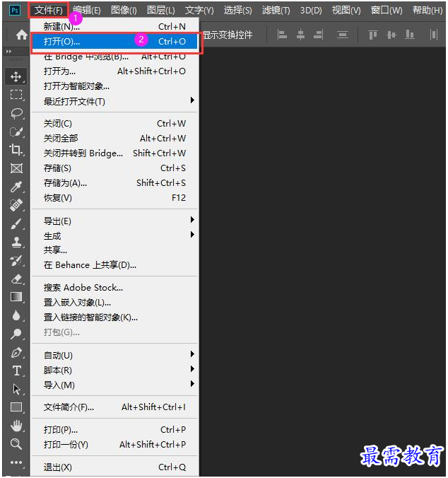Image resolution: width=448 pixels, height=478 pixels.
Task: Choose 搜索 Adobe Stock... entry
Action: point(114,288)
